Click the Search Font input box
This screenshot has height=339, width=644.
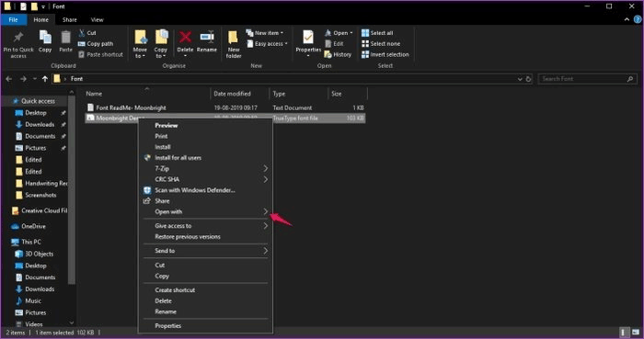tap(587, 79)
